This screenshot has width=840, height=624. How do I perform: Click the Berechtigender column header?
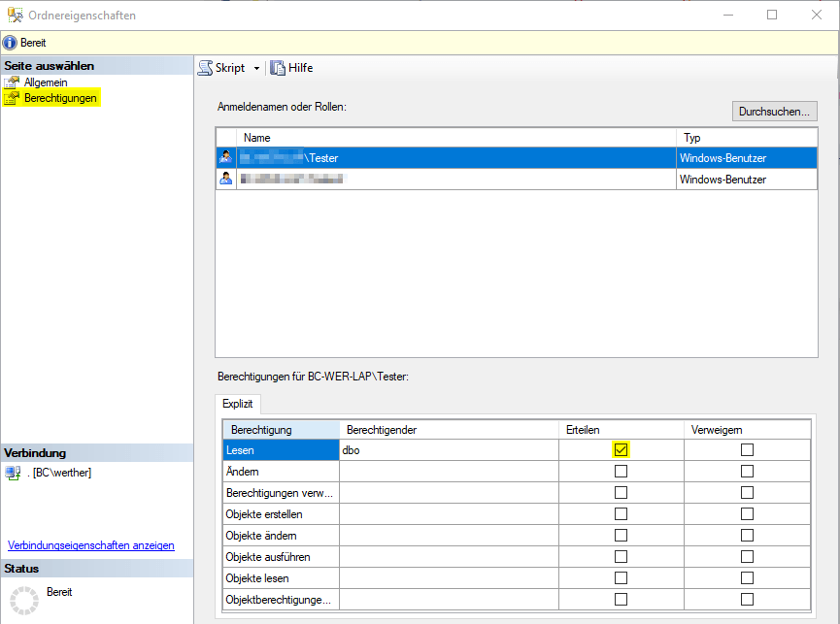pyautogui.click(x=449, y=430)
